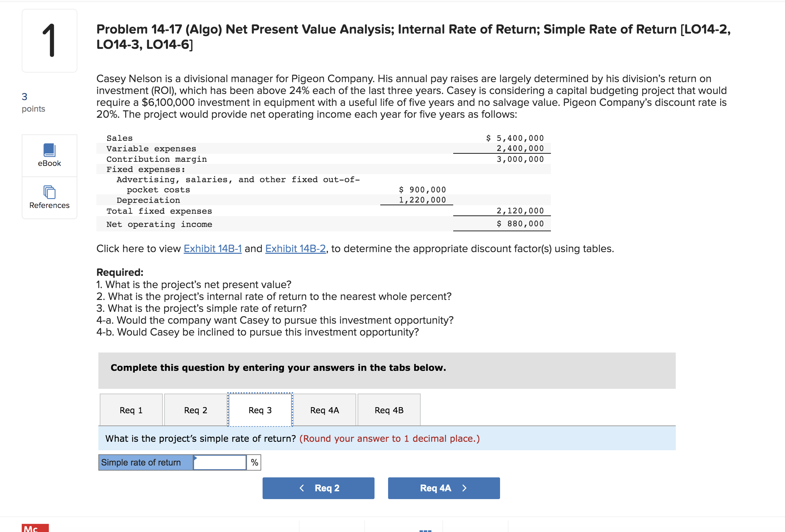The height and width of the screenshot is (532, 785).
Task: Click the simple rate of return input
Action: pyautogui.click(x=220, y=462)
